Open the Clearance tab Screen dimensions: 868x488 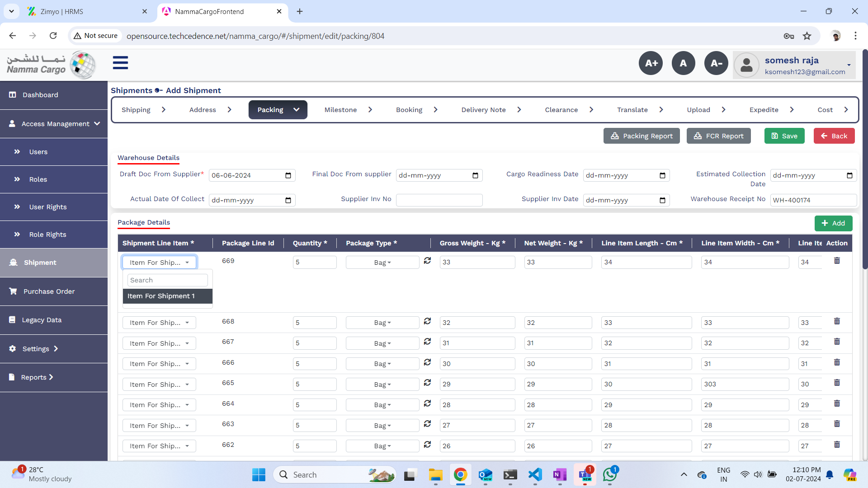click(561, 110)
